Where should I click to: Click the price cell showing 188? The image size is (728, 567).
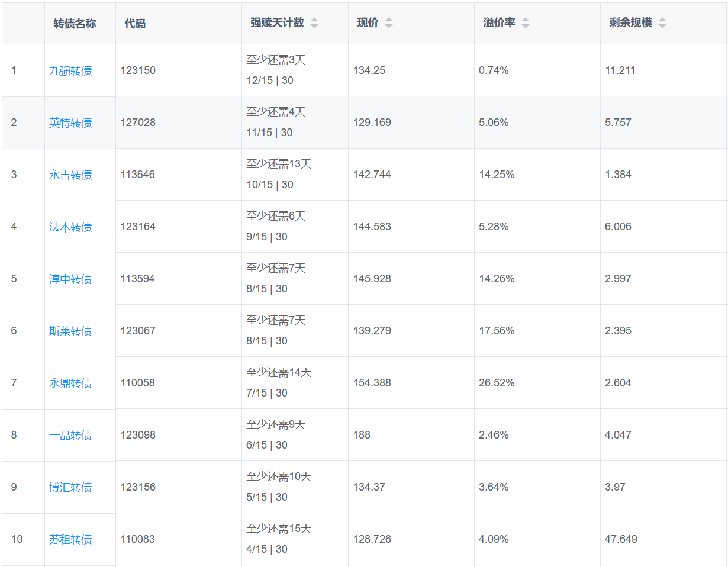(362, 435)
